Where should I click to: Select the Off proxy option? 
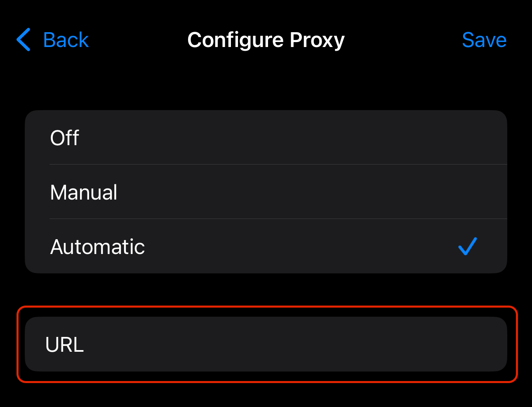(x=266, y=138)
